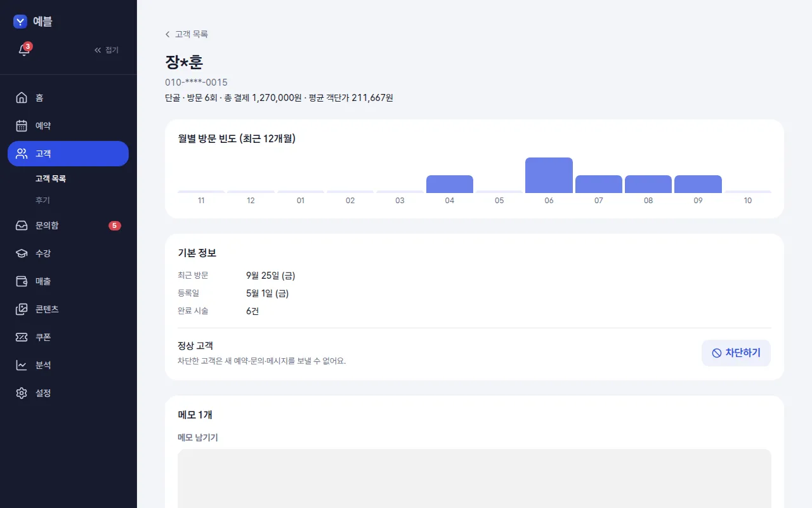Click the 문의함 badge showing 5
Viewport: 812px width, 508px height.
pos(114,225)
